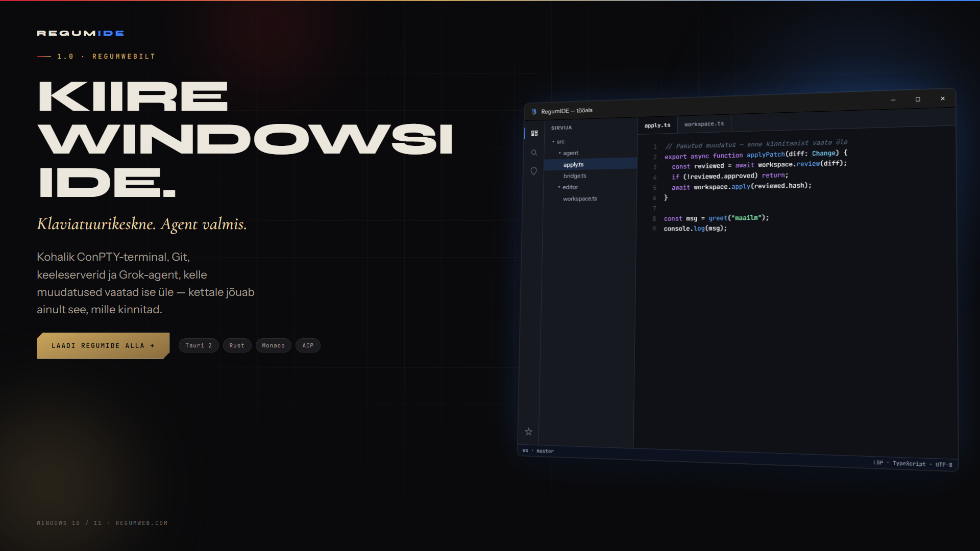Click the ACP tag
Viewport: 980px width, 551px height.
pyautogui.click(x=308, y=345)
